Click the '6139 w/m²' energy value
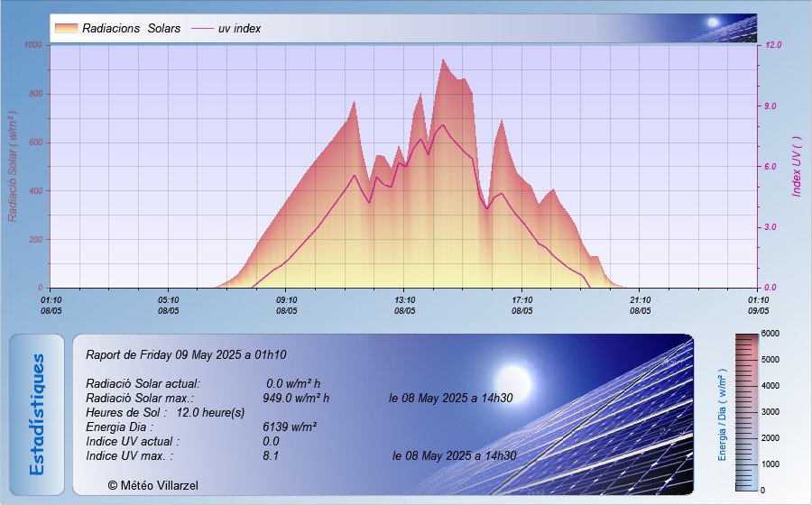The height and width of the screenshot is (505, 812). (290, 427)
